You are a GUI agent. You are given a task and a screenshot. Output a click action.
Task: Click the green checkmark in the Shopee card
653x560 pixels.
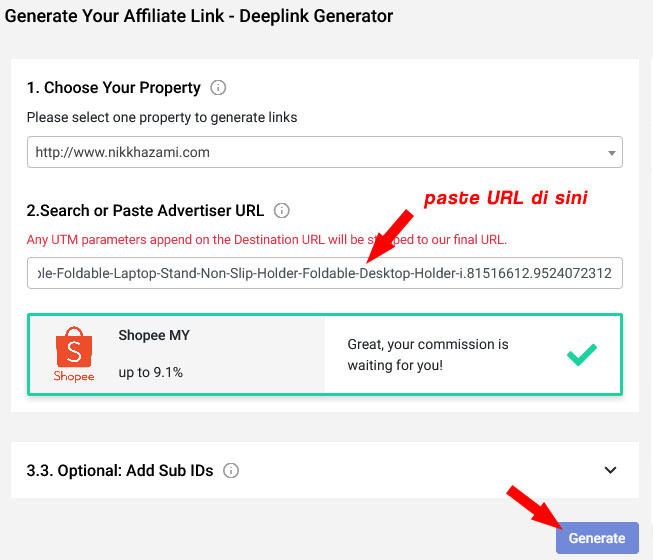582,354
